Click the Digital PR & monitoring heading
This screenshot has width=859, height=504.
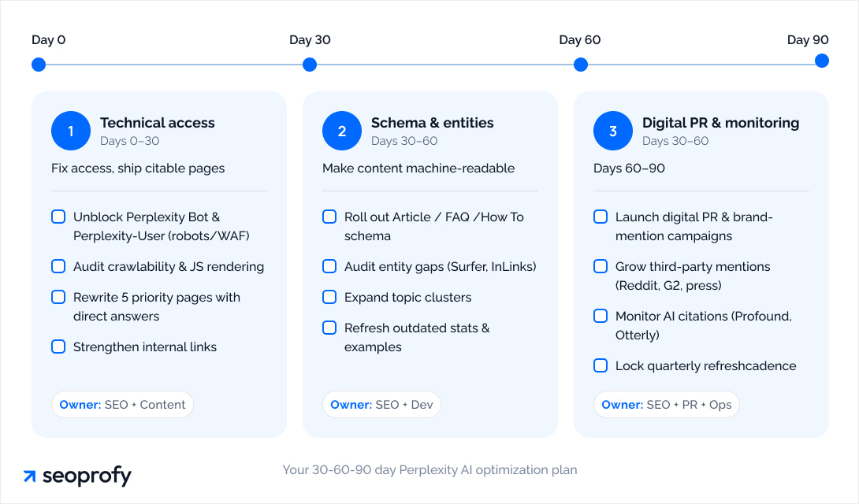pyautogui.click(x=720, y=123)
